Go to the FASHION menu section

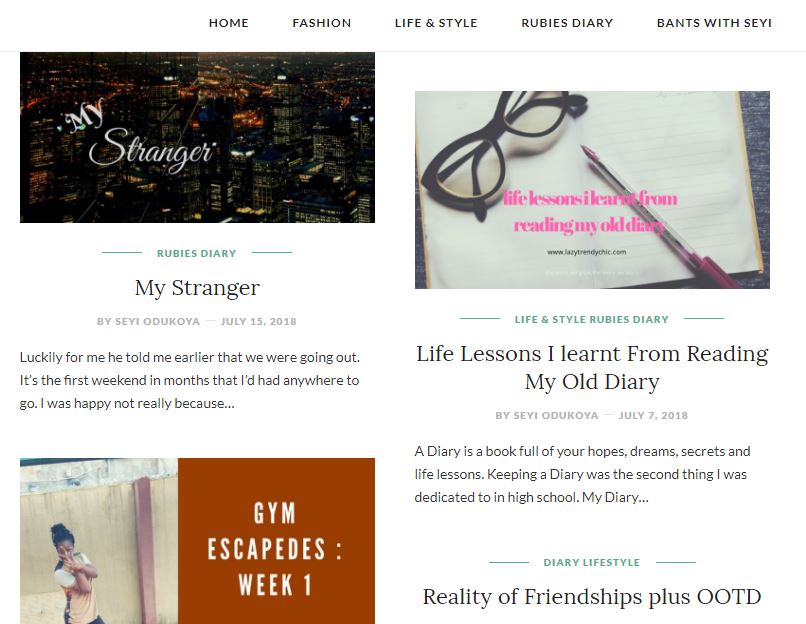click(322, 23)
